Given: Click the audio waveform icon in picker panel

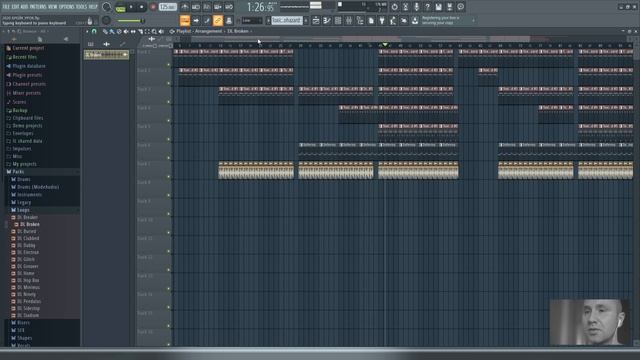Looking at the screenshot, I should coord(107,44).
